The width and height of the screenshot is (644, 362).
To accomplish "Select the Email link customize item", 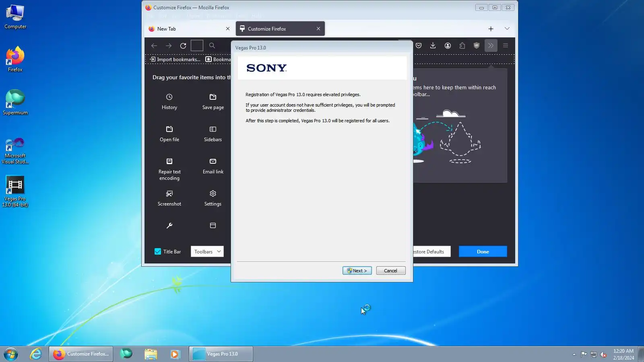I will [213, 166].
